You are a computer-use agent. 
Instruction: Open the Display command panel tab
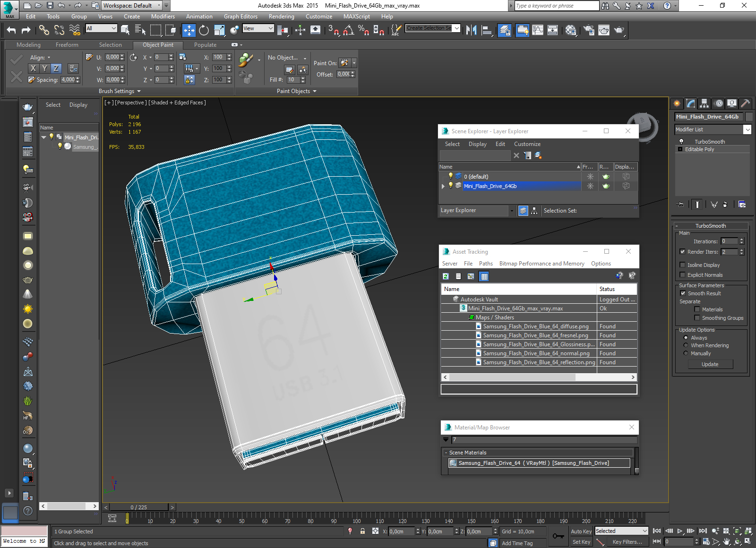(x=732, y=103)
